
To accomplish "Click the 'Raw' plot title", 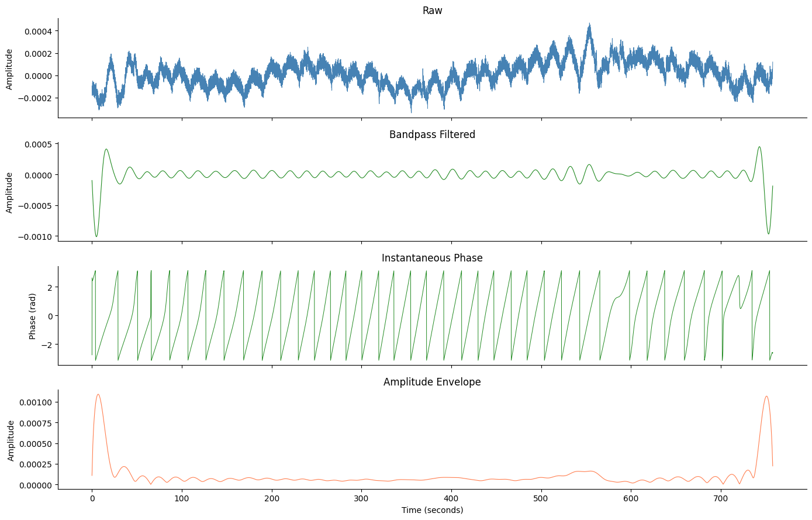I will [432, 11].
